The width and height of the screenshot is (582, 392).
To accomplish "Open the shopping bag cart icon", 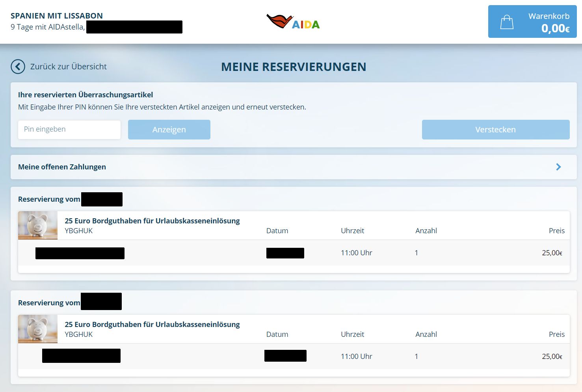I will click(507, 22).
